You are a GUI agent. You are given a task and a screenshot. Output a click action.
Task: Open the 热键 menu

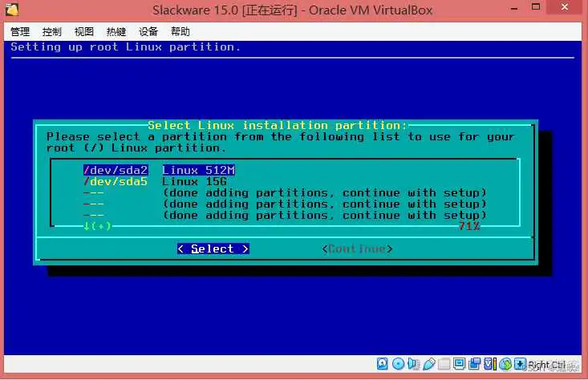click(x=116, y=31)
